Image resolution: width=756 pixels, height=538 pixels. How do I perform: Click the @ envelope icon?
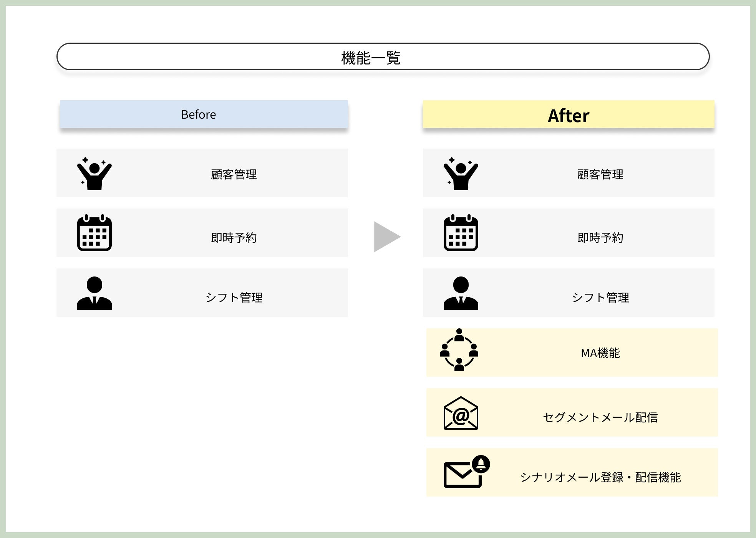461,413
